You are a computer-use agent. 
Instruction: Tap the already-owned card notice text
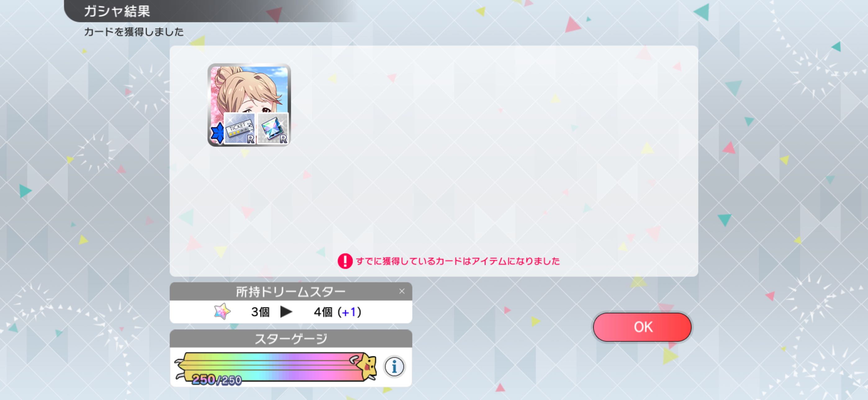coord(458,261)
